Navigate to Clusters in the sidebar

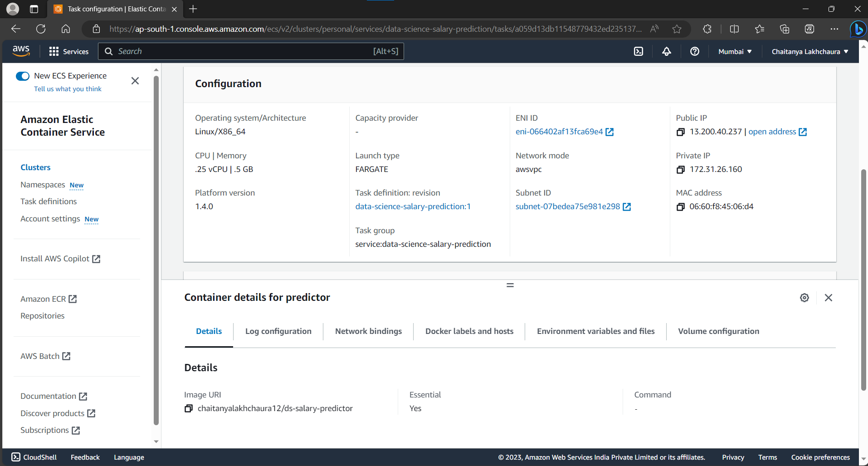point(35,167)
